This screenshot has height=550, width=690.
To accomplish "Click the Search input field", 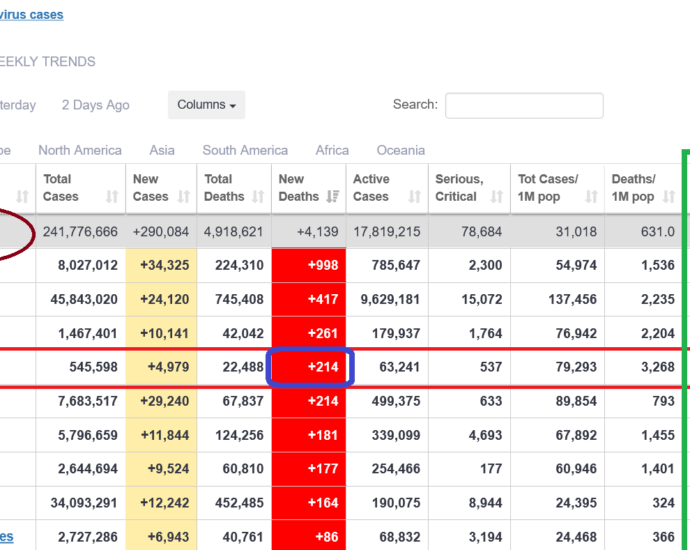I will coord(524,106).
